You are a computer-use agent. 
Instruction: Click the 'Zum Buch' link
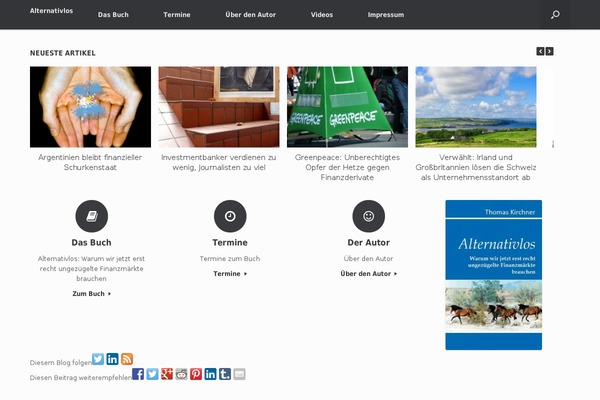click(x=92, y=294)
